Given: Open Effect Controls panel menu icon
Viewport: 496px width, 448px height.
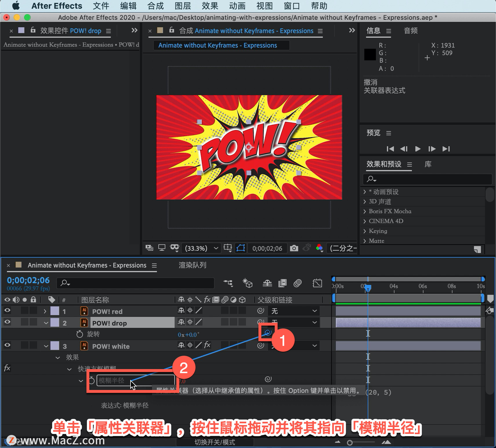Looking at the screenshot, I should tap(108, 31).
